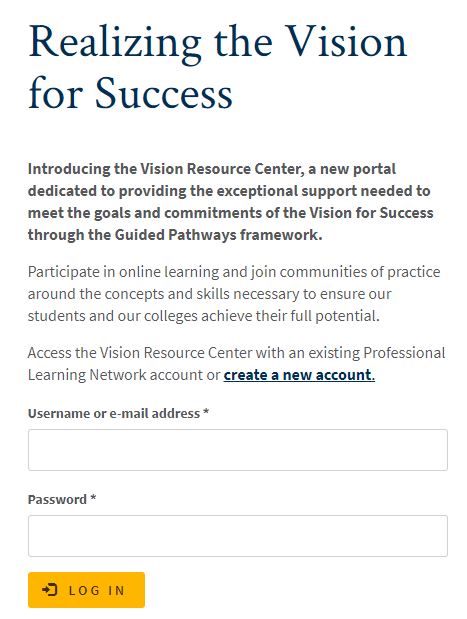This screenshot has width=467, height=619.
Task: Click the required asterisk beside Password
Action: click(93, 498)
